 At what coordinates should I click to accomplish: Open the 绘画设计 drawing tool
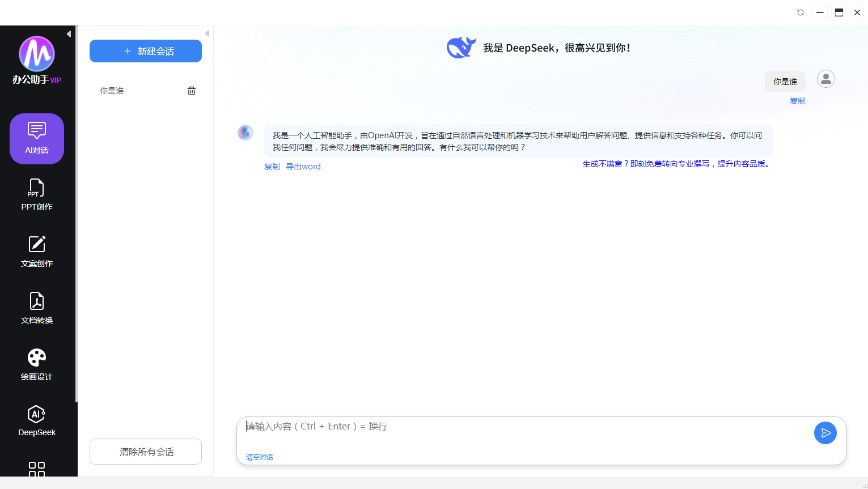click(37, 365)
